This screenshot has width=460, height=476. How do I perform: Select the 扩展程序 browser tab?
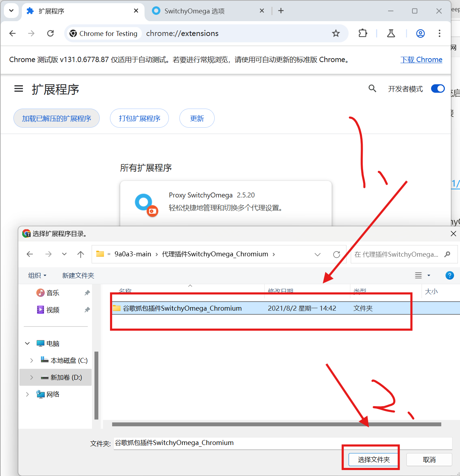tap(83, 11)
